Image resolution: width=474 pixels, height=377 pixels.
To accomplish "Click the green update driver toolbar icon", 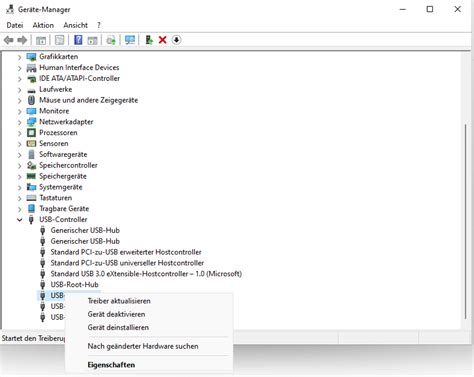I will coord(149,40).
